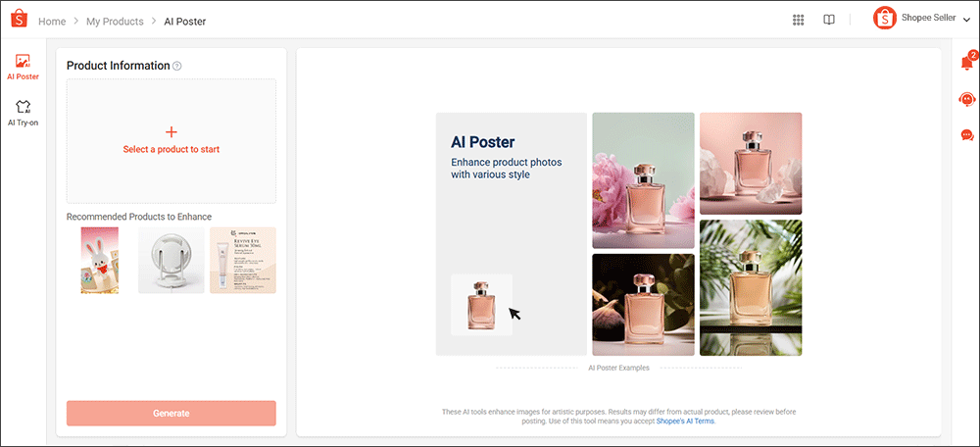Click the plus icon to add product
The height and width of the screenshot is (447, 980).
pyautogui.click(x=171, y=132)
